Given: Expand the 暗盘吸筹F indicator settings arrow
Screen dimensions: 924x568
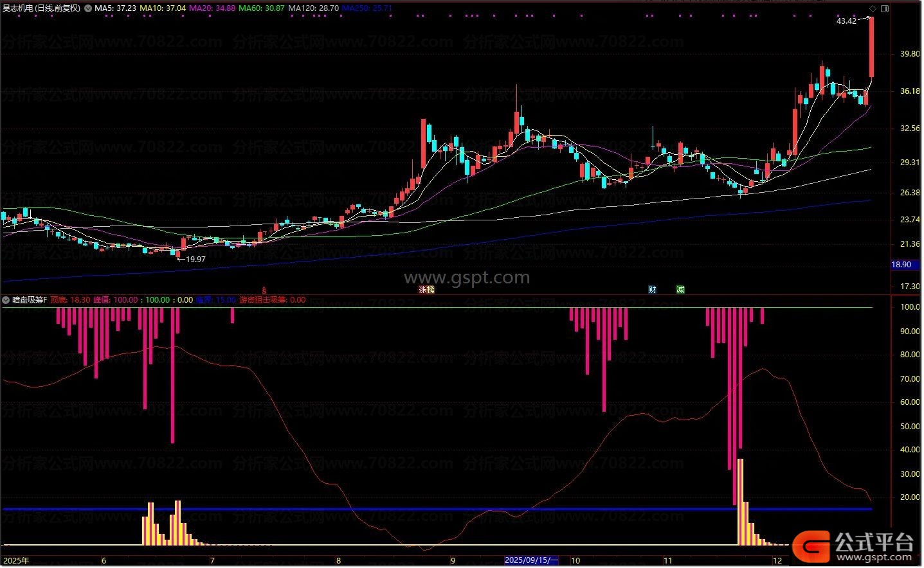Looking at the screenshot, I should (x=6, y=300).
